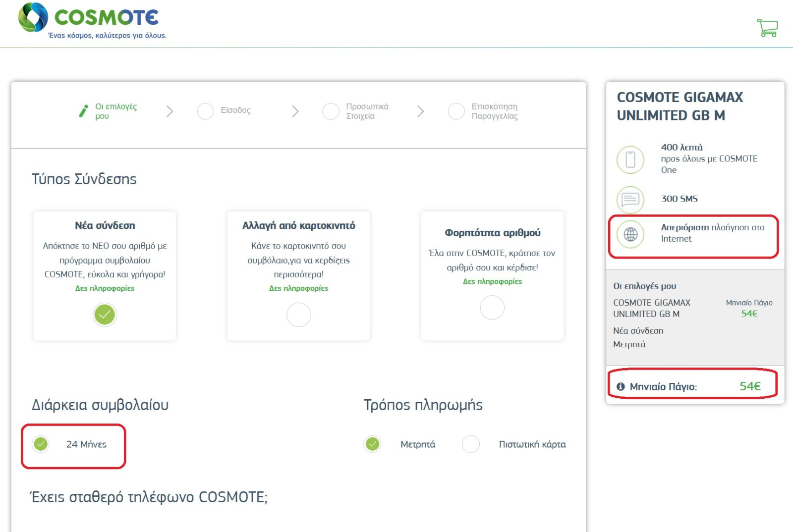The image size is (793, 532).
Task: Click the COSMOTE logo
Action: coord(92,21)
